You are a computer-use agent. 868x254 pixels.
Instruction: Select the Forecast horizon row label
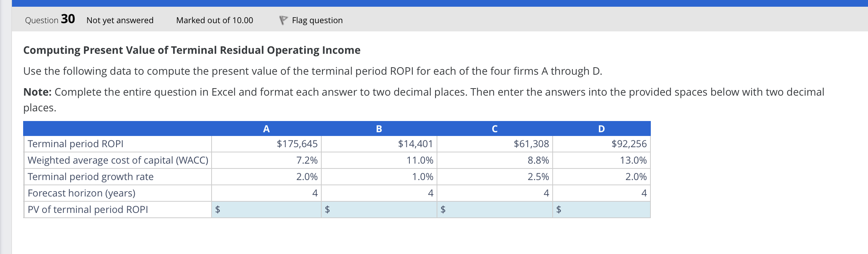pos(81,193)
